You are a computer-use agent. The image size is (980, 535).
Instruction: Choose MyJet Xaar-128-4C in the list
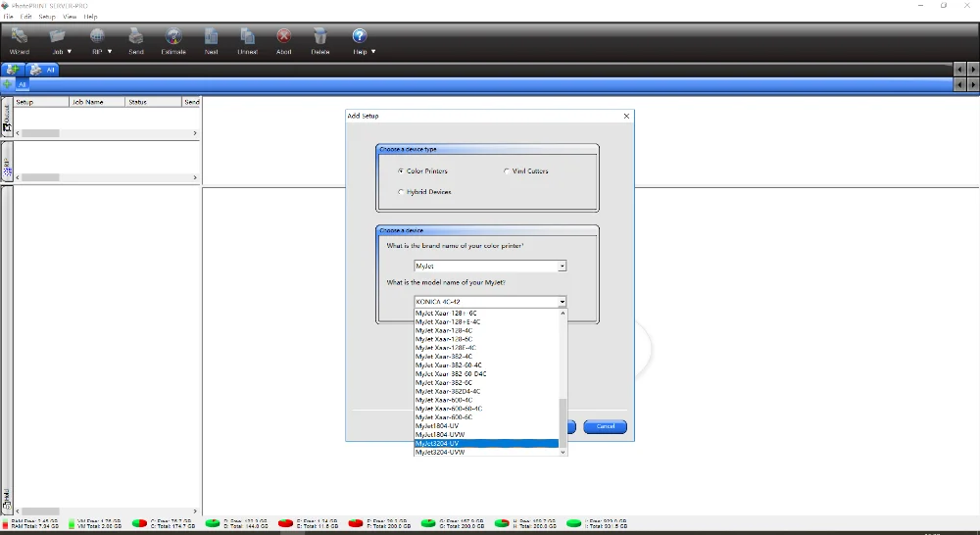486,330
